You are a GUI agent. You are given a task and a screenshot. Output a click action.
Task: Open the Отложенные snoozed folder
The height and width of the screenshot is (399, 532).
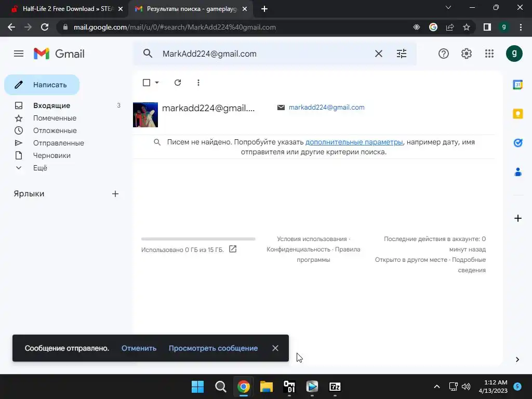tap(55, 130)
